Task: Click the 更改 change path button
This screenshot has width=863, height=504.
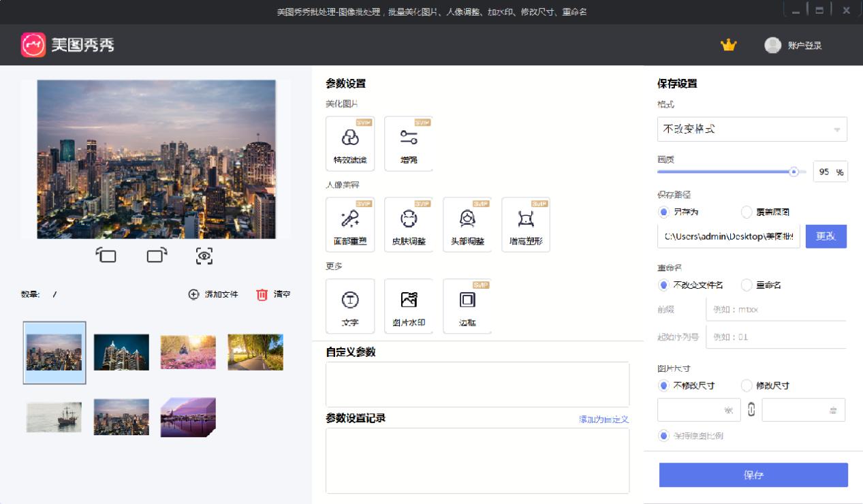Action: click(826, 236)
